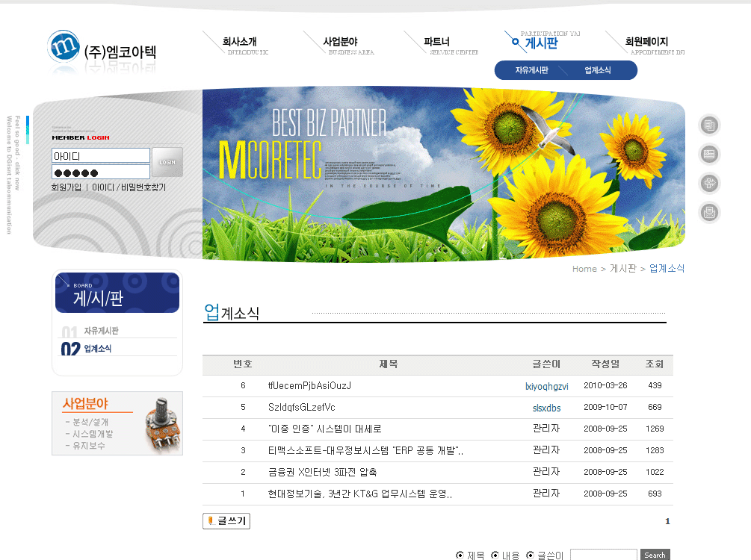Click the 게시판 breadcrumb link
This screenshot has width=751, height=560.
pos(623,269)
